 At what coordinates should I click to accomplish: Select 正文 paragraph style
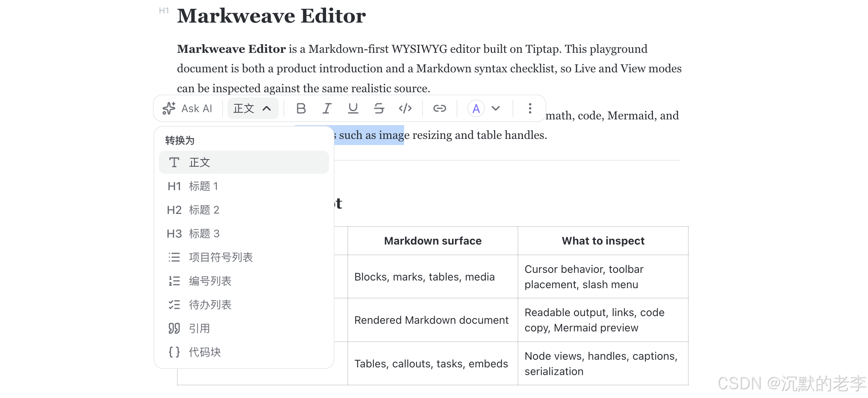pos(244,162)
